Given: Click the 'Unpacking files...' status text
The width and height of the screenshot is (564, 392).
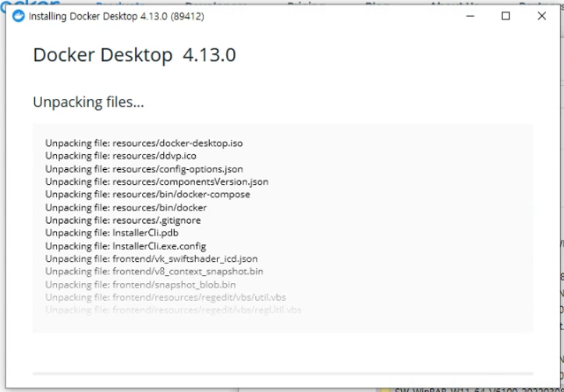Looking at the screenshot, I should 88,102.
